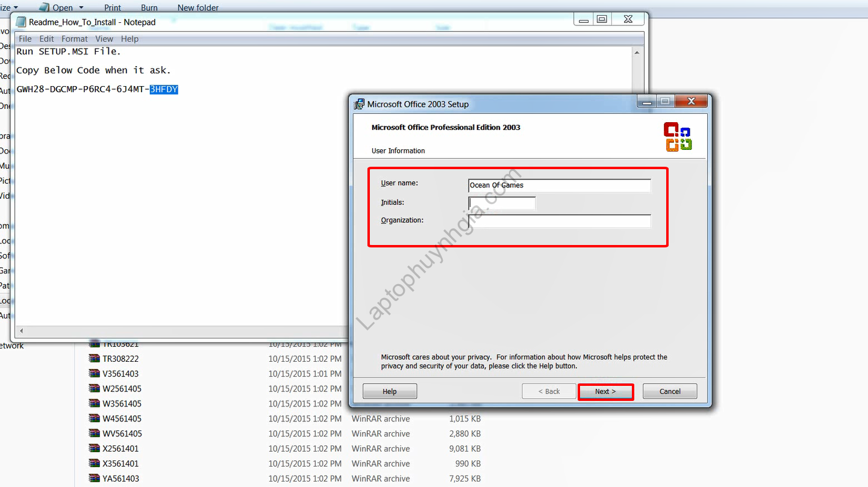The image size is (868, 487).
Task: Click the Notepad icon in title bar
Action: point(21,22)
